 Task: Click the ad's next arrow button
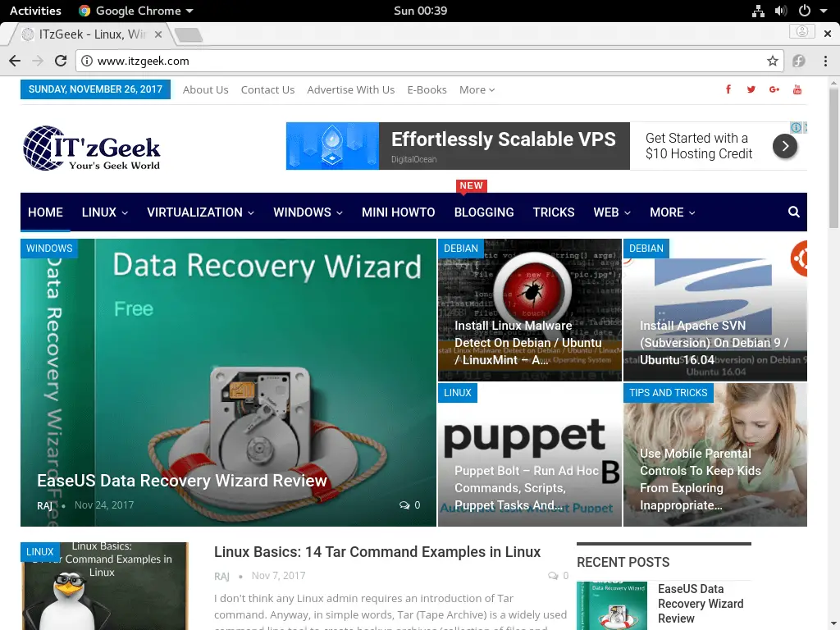(x=785, y=146)
